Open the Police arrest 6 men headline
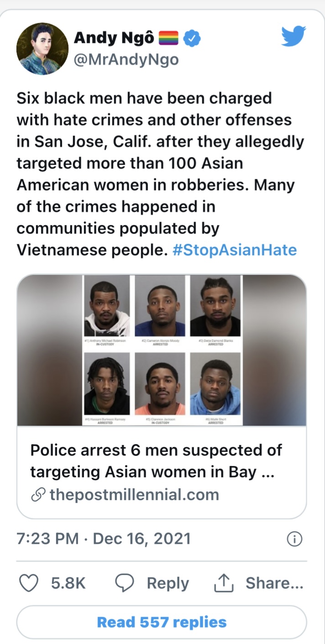The width and height of the screenshot is (325, 644). [x=156, y=461]
